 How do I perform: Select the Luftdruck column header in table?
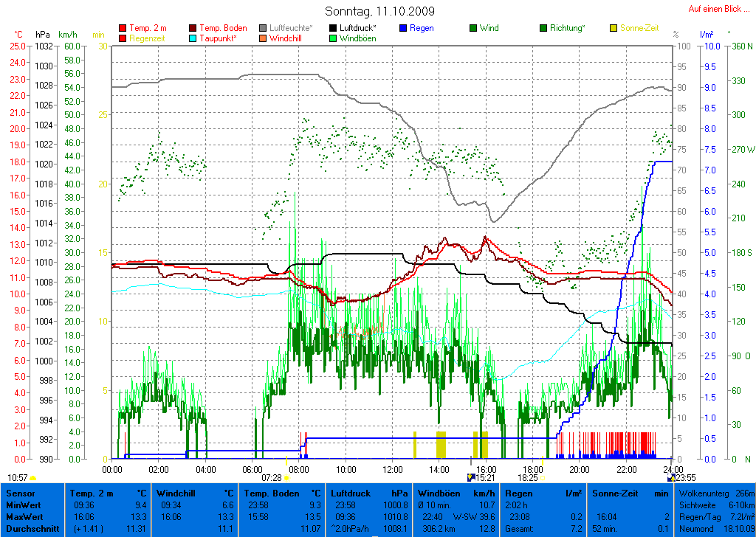pos(349,493)
